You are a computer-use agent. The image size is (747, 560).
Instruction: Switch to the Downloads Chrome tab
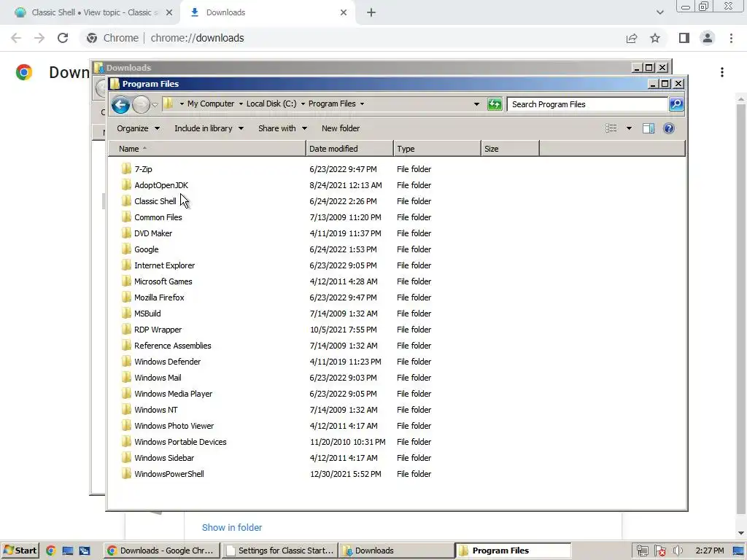pyautogui.click(x=267, y=12)
